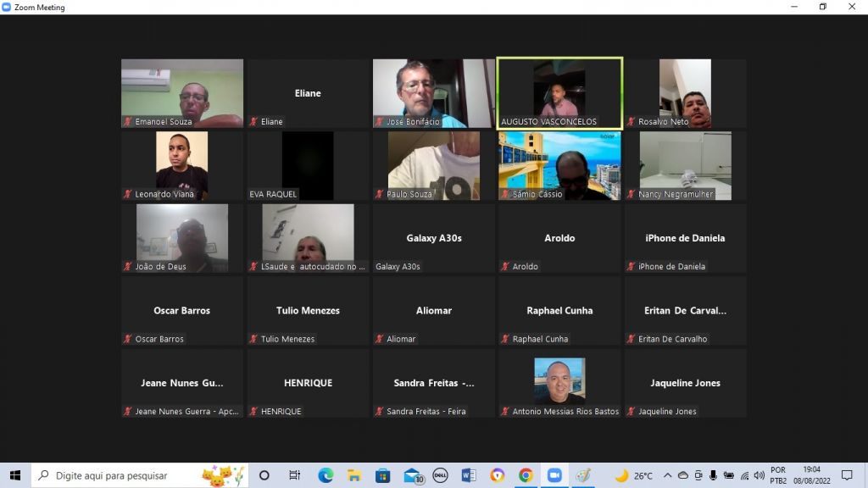
Task: Select Aroldo participant tile
Action: [559, 238]
